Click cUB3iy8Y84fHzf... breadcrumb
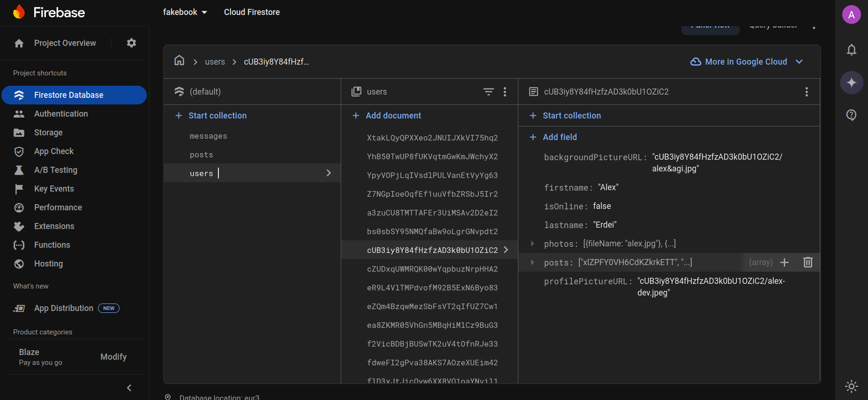Image resolution: width=868 pixels, height=400 pixels. coord(276,62)
